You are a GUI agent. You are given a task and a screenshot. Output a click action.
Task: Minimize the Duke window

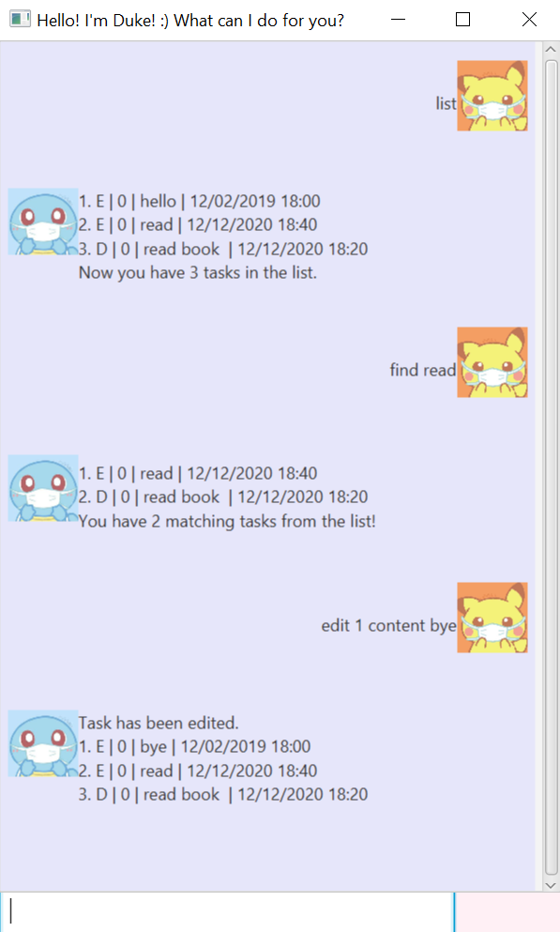[x=399, y=20]
